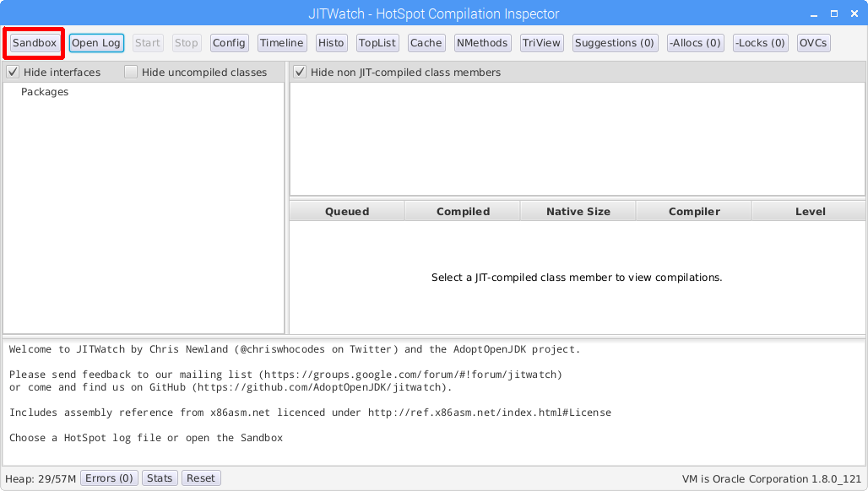Viewport: 868px width, 491px height.
Task: Click the Compiler column header
Action: (694, 211)
